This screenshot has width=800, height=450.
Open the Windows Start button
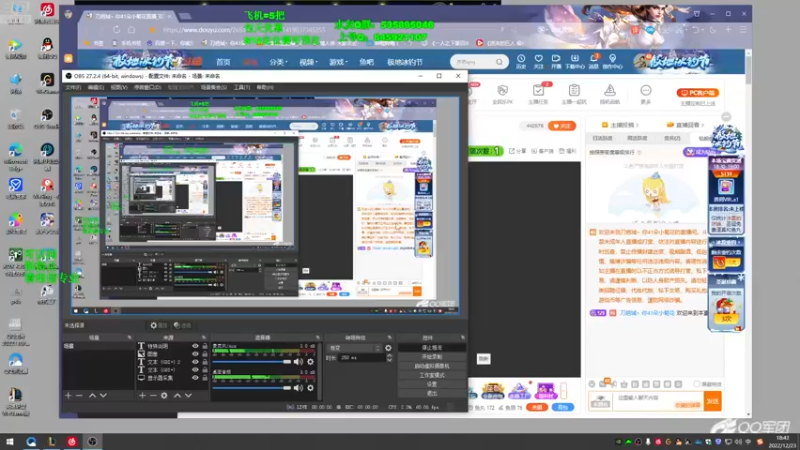9,442
